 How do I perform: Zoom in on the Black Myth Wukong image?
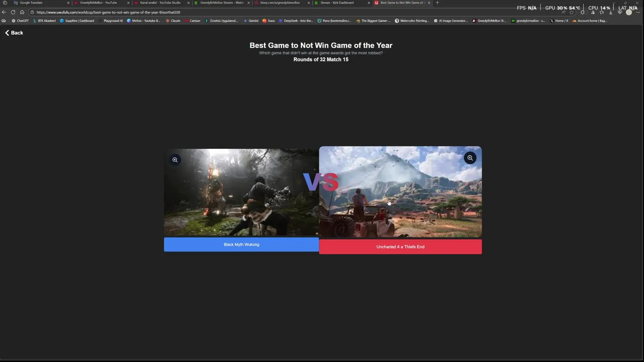tap(175, 160)
